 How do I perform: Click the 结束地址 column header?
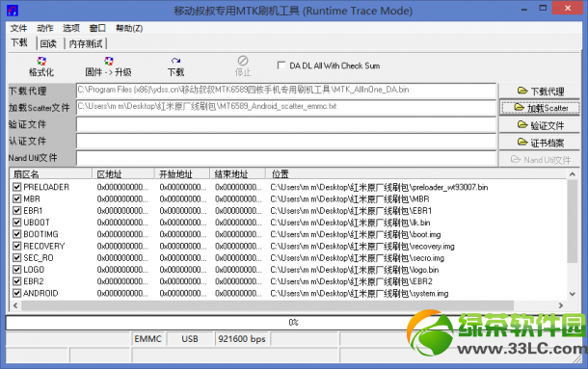coord(237,173)
